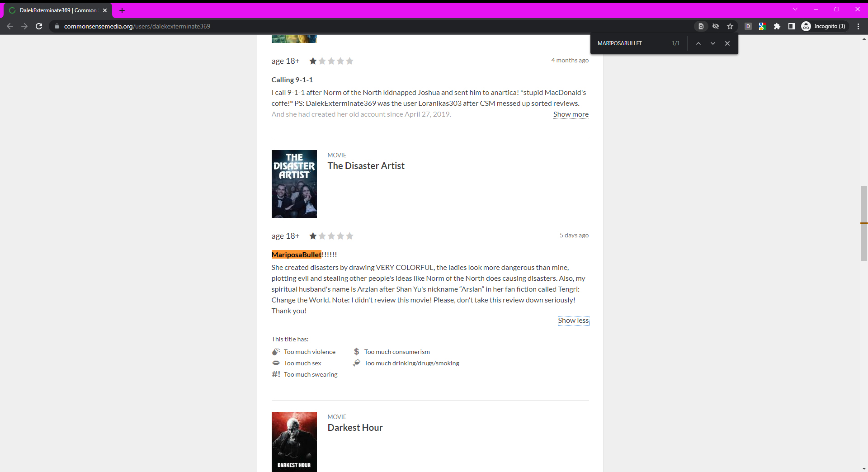Open the Extensions puzzle icon
The image size is (868, 472).
777,26
